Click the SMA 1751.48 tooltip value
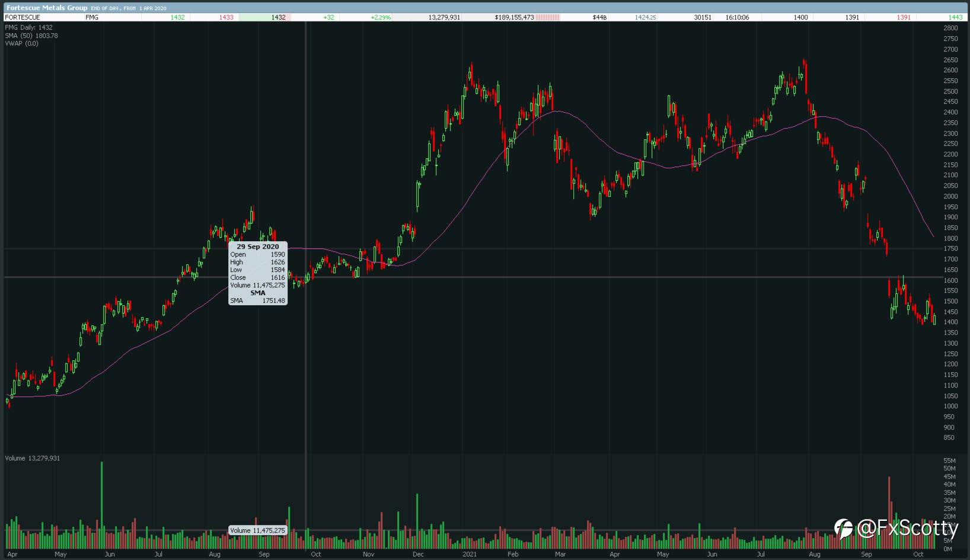The image size is (970, 560). [x=273, y=300]
